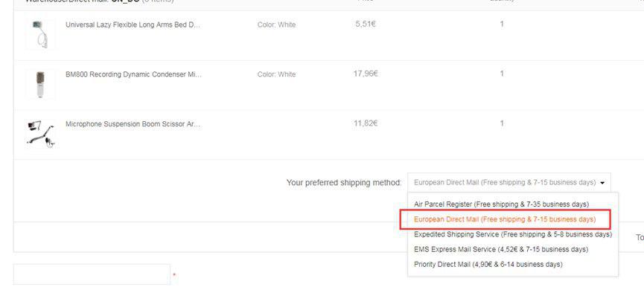Click the shipping dropdown arrow
Screen dimensions: 644x287
(602, 183)
